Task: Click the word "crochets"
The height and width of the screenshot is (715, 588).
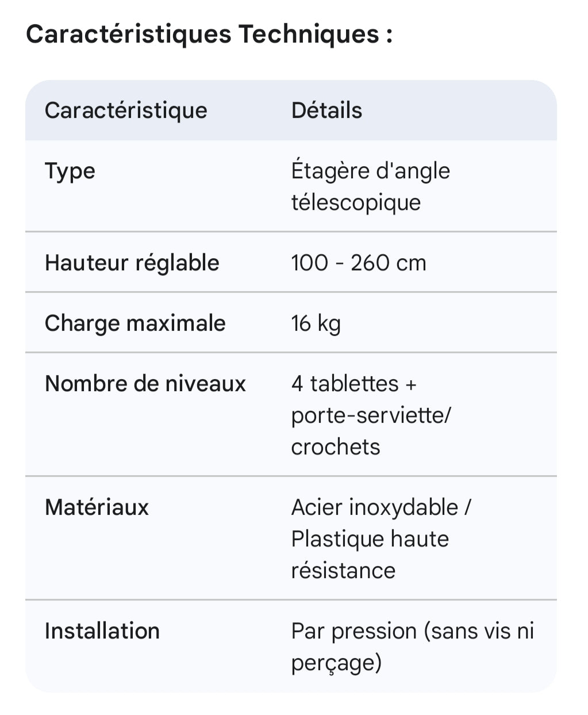Action: click(336, 447)
